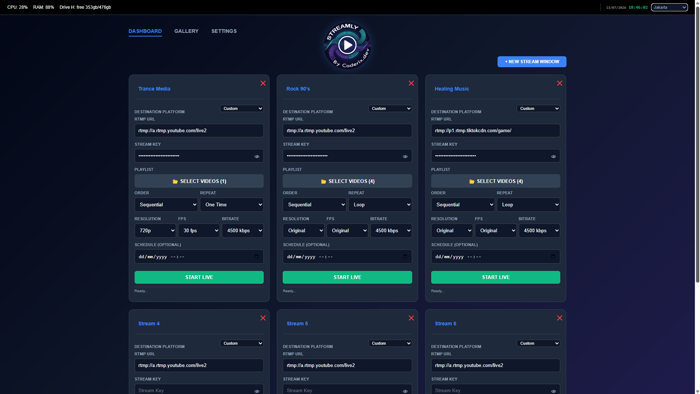Select videos for Healing Music playlist
The width and height of the screenshot is (700, 394).
tap(496, 181)
